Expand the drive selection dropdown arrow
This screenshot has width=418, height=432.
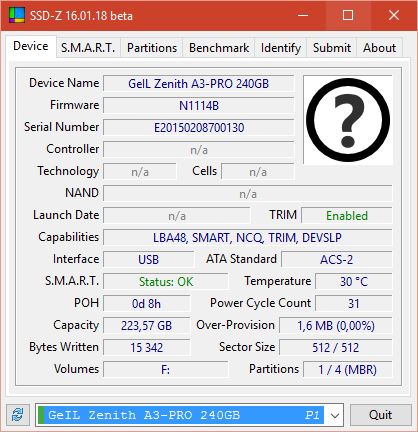coord(335,416)
